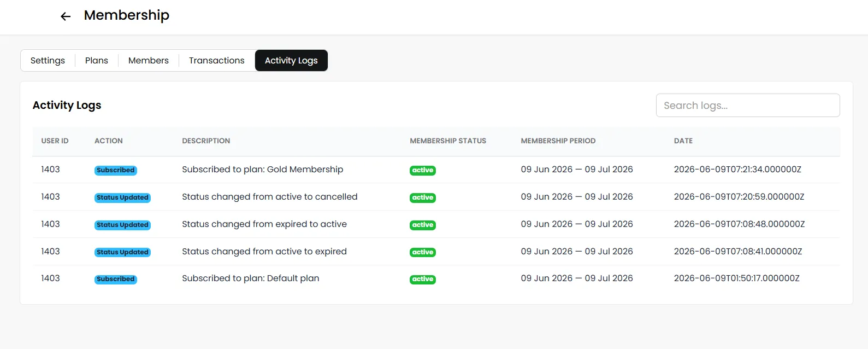Click the 'Activity Logs' panel heading

(67, 106)
